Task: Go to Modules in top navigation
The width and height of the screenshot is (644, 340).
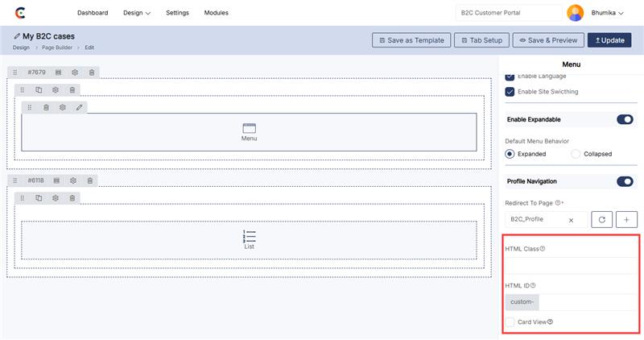Action: [x=216, y=13]
